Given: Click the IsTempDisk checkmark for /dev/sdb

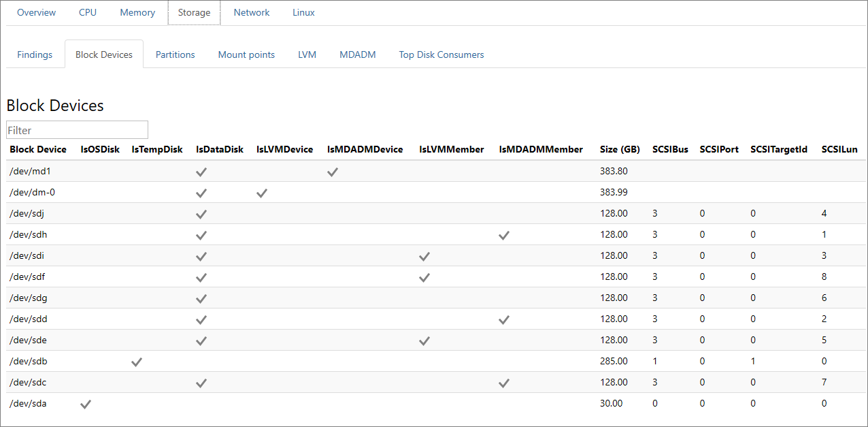Looking at the screenshot, I should tap(136, 362).
